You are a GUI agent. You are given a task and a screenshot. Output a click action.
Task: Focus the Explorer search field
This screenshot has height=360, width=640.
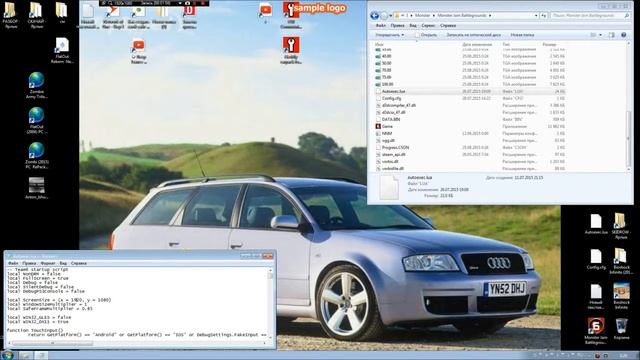point(590,16)
